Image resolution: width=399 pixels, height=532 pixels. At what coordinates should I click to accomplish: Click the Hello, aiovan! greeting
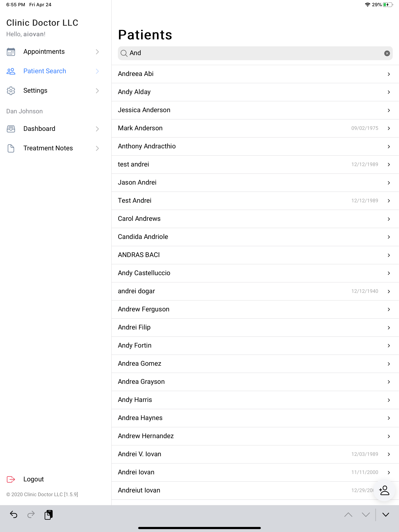(x=26, y=34)
